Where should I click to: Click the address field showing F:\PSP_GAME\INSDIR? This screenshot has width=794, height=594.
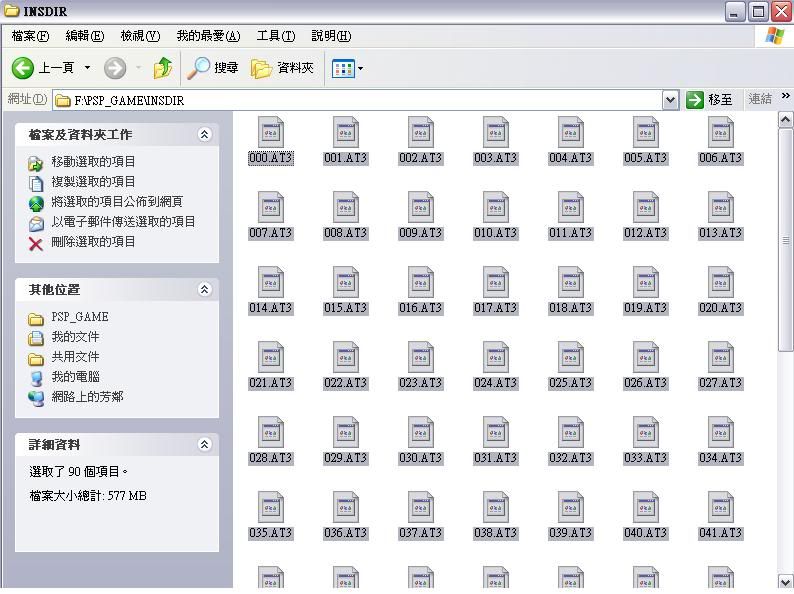coord(360,100)
